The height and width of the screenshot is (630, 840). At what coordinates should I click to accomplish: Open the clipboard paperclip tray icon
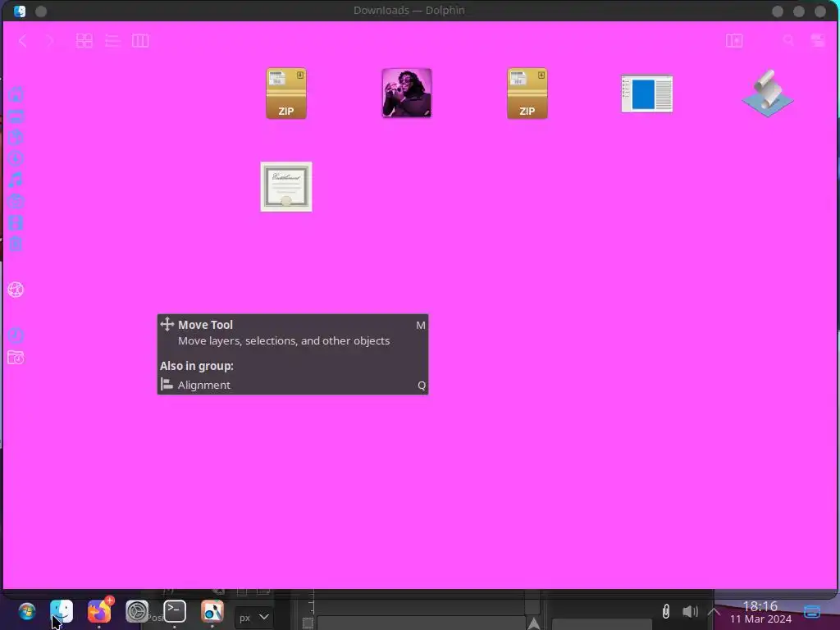point(666,611)
